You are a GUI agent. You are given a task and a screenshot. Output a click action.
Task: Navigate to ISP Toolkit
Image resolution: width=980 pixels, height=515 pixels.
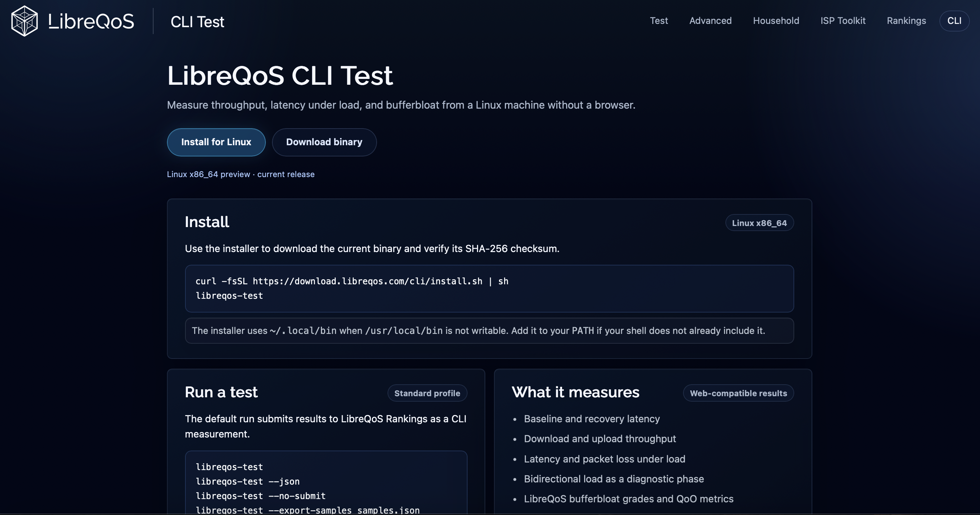tap(843, 21)
